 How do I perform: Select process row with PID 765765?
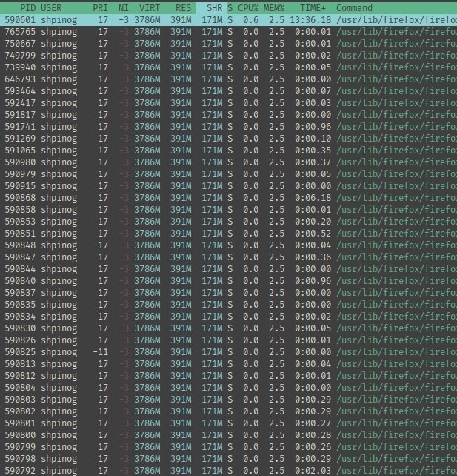[228, 32]
